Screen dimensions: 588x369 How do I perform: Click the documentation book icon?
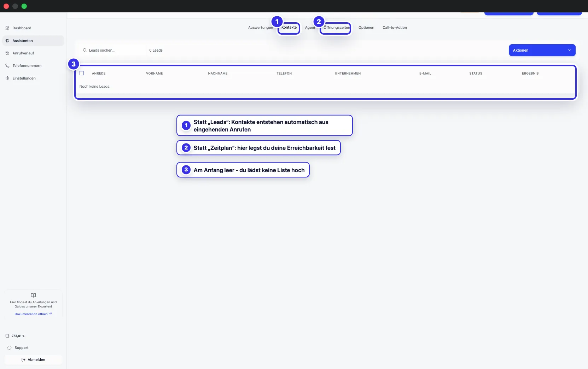[33, 295]
